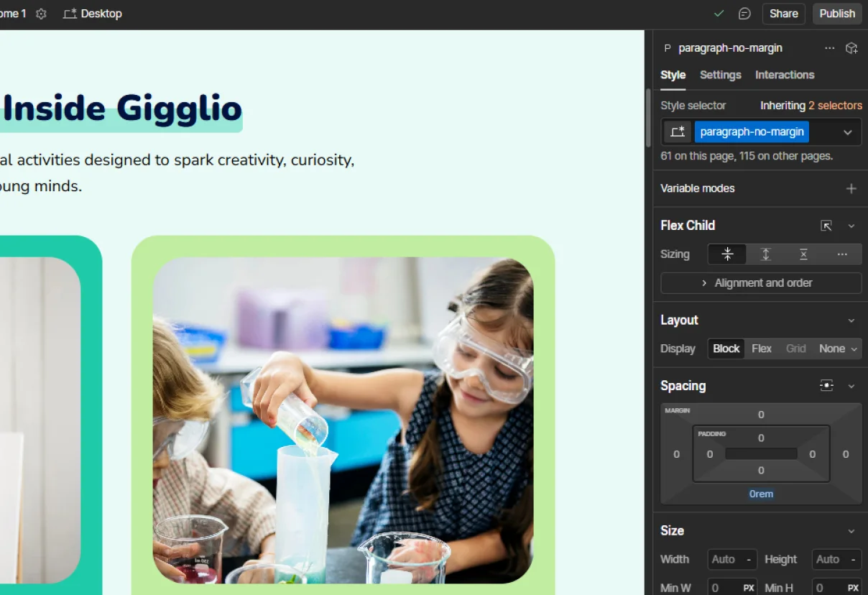Click the Flex Child section heading
This screenshot has width=868, height=595.
point(688,226)
